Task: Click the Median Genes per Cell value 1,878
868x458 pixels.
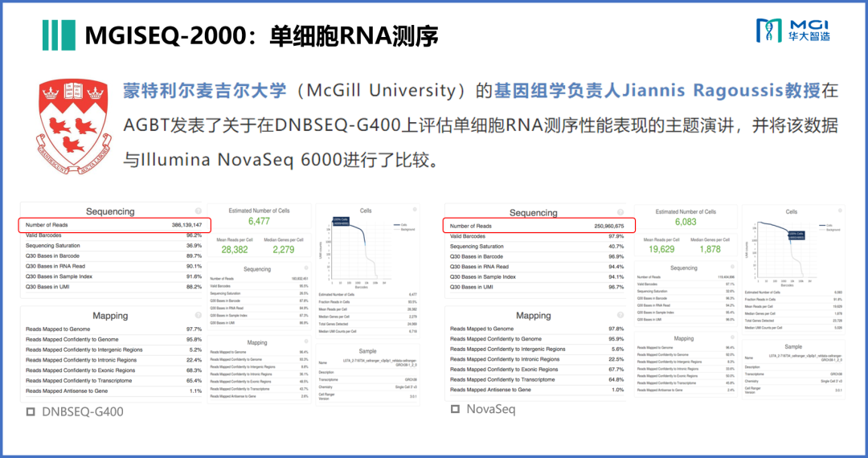Action: (x=710, y=249)
